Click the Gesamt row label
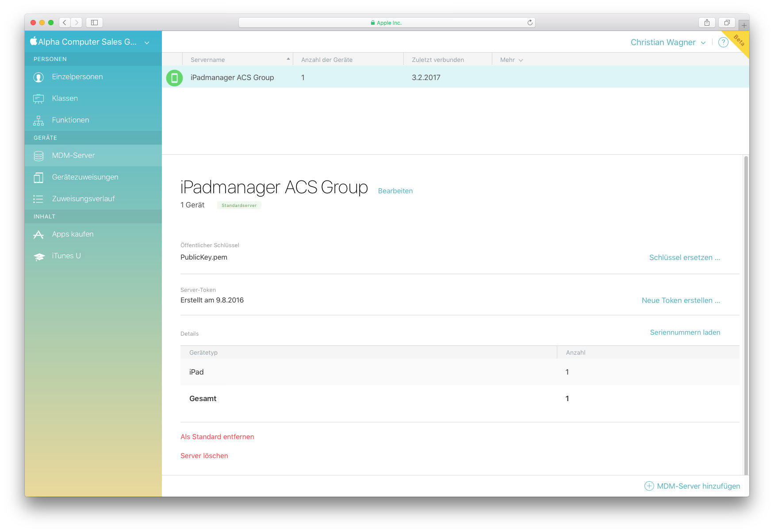The width and height of the screenshot is (774, 532). (203, 399)
